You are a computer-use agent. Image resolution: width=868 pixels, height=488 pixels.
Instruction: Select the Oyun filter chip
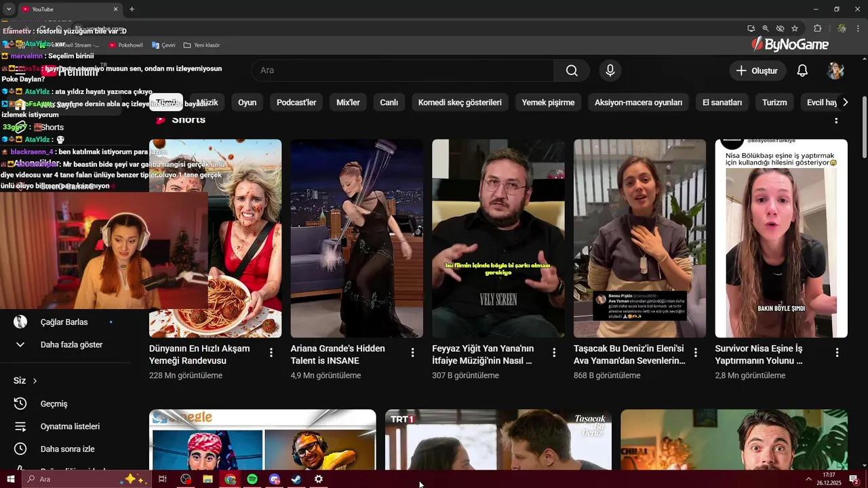[247, 102]
